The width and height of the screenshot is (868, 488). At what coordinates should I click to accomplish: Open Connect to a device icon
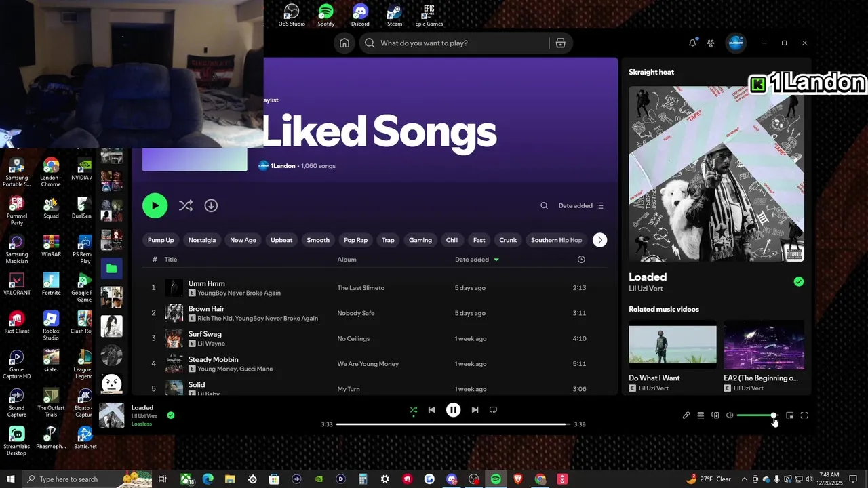click(715, 415)
